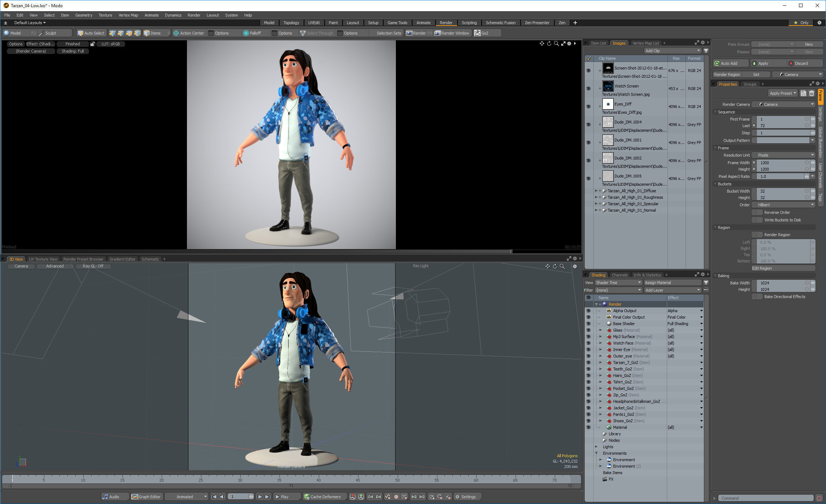This screenshot has width=826, height=504.
Task: Open the Texture menu
Action: 105,15
